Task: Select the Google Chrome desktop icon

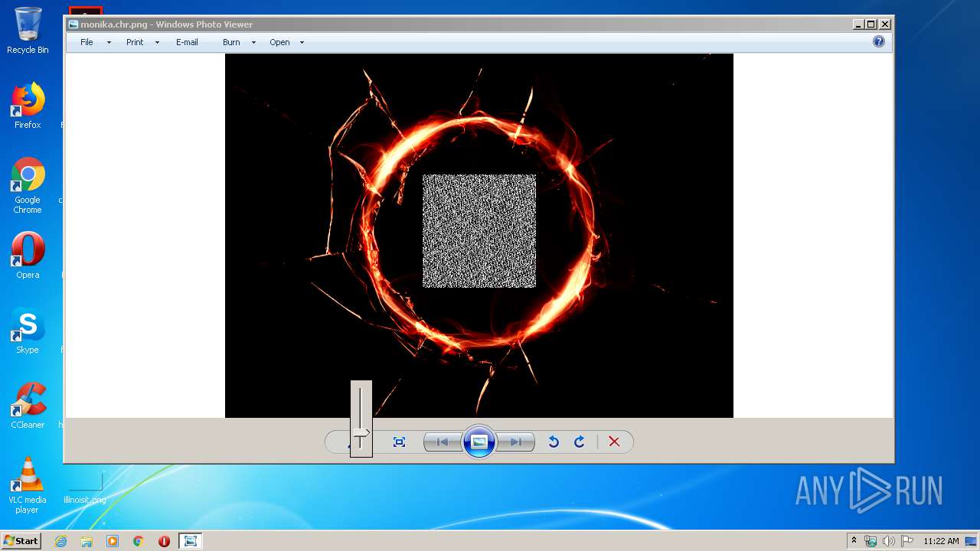Action: click(28, 185)
